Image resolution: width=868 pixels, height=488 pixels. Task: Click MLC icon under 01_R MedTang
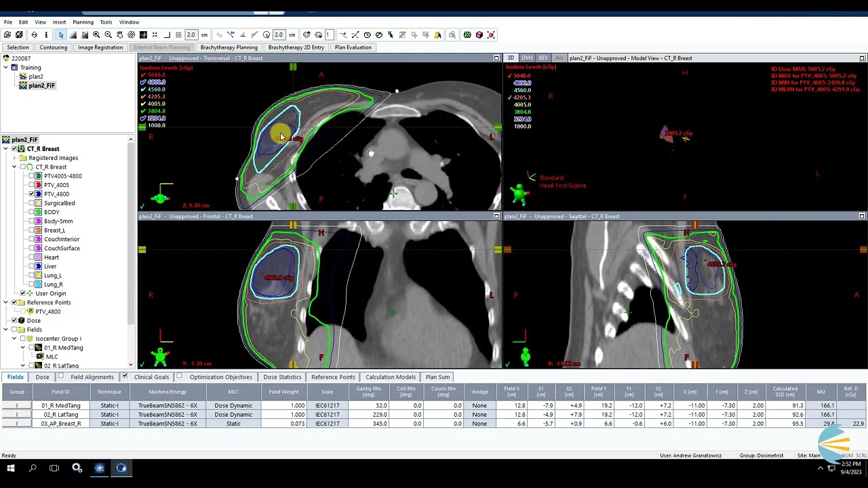click(x=39, y=357)
